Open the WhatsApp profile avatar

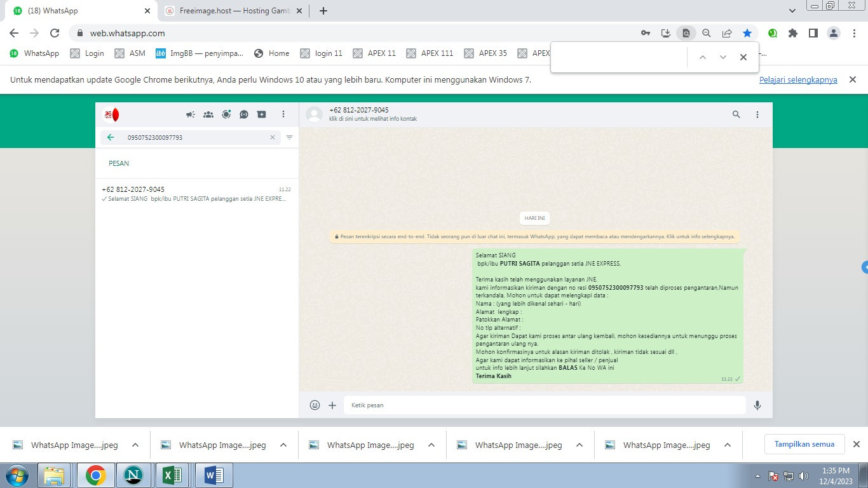tap(111, 115)
